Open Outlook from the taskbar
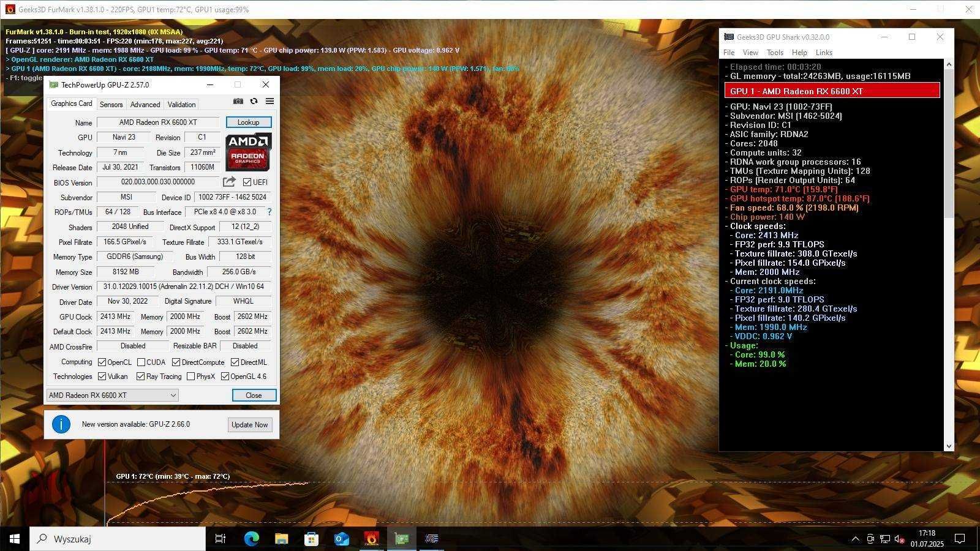Image resolution: width=980 pixels, height=551 pixels. click(341, 539)
